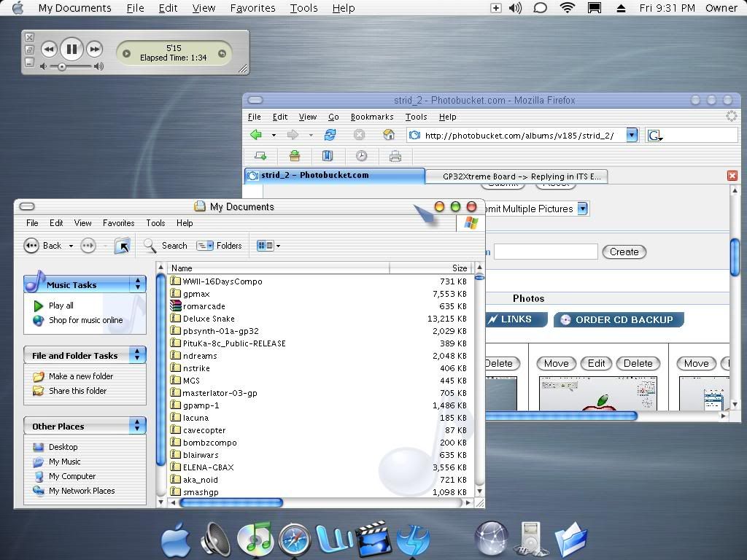Image resolution: width=747 pixels, height=560 pixels.
Task: Open iMovie clapperboard dock icon
Action: tap(373, 539)
